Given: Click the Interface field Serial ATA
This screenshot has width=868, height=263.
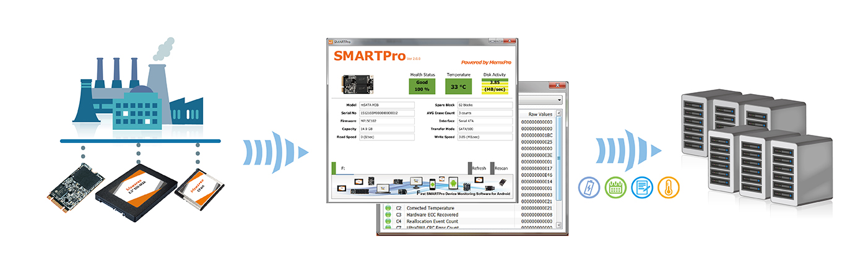Looking at the screenshot, I should pos(485,121).
